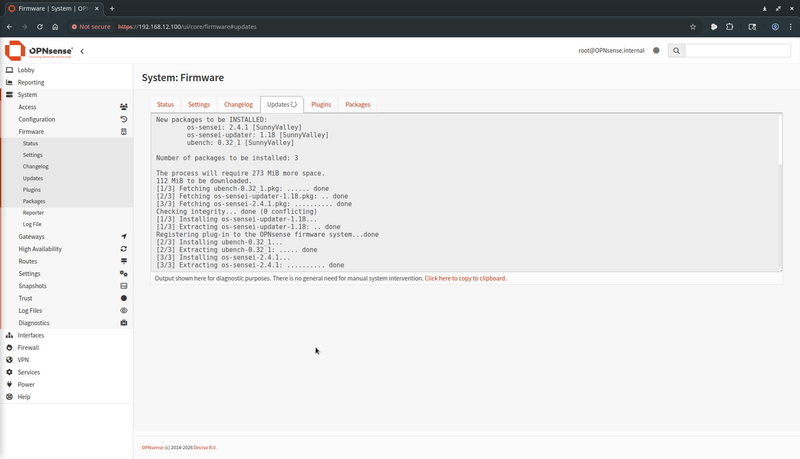Click the Routes signpost icon
The height and width of the screenshot is (459, 800).
pyautogui.click(x=123, y=261)
